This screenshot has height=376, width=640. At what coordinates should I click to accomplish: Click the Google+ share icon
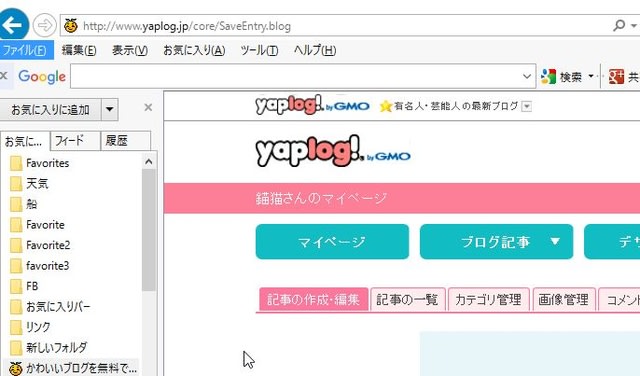click(616, 76)
